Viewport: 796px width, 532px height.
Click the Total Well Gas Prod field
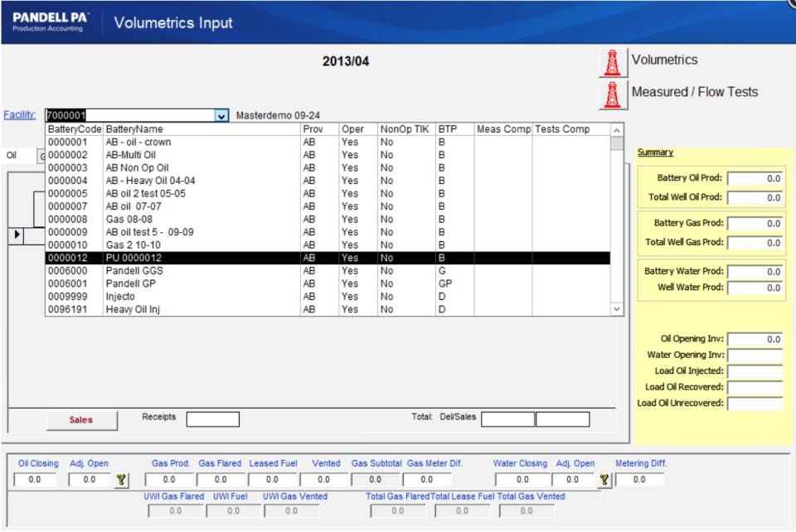pyautogui.click(x=755, y=243)
